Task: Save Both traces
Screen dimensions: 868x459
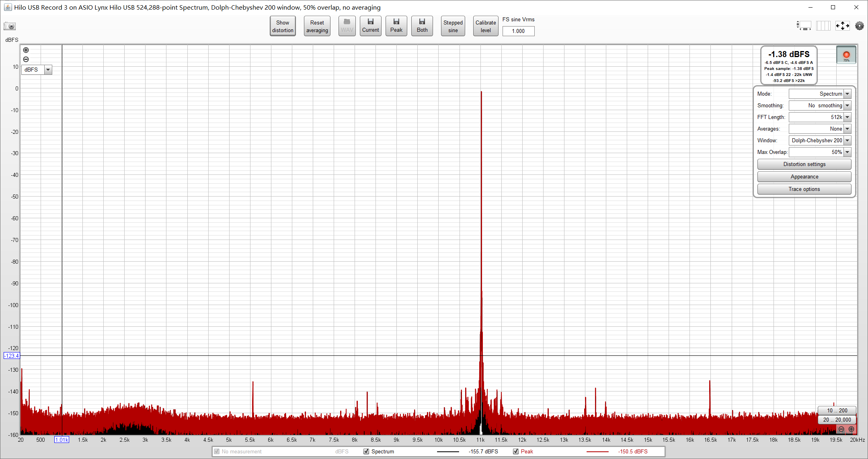Action: pos(422,26)
